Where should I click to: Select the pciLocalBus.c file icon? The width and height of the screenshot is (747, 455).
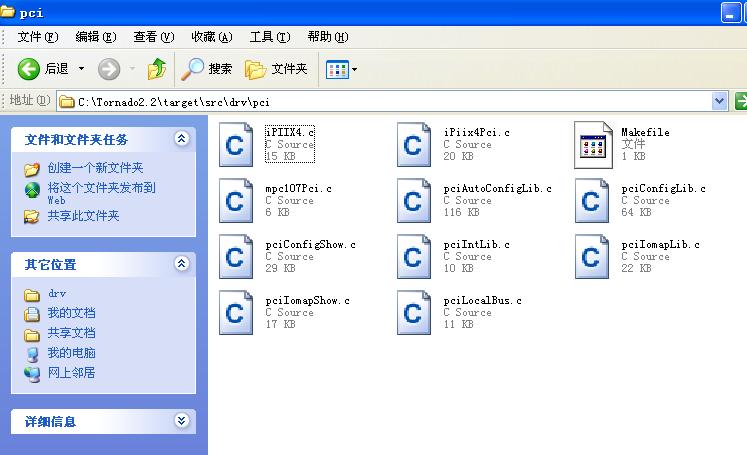(414, 313)
